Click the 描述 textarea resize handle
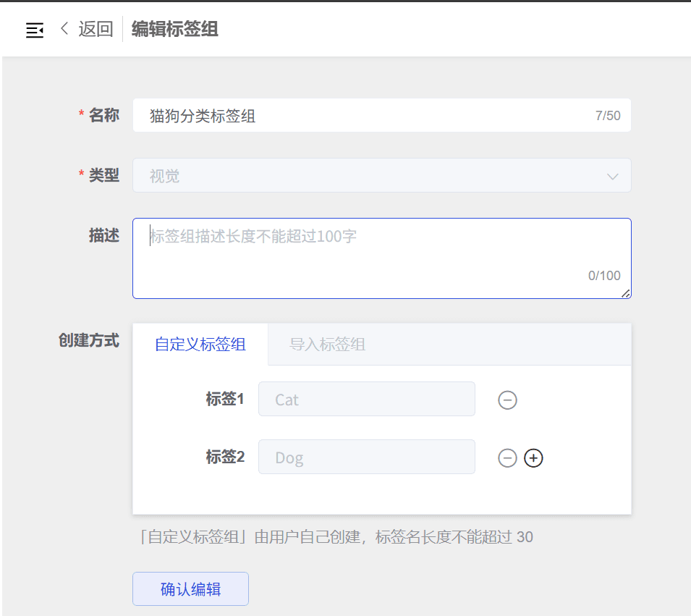Screen dimensions: 691x616 pyautogui.click(x=625, y=292)
